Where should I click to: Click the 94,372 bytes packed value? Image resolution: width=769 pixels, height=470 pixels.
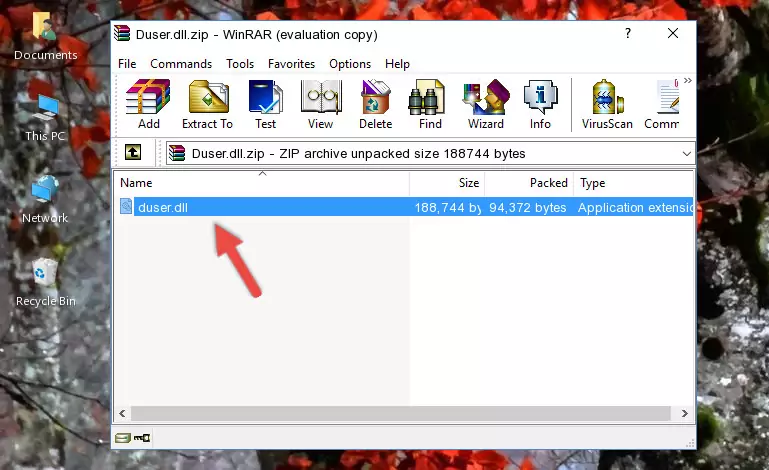[x=528, y=208]
